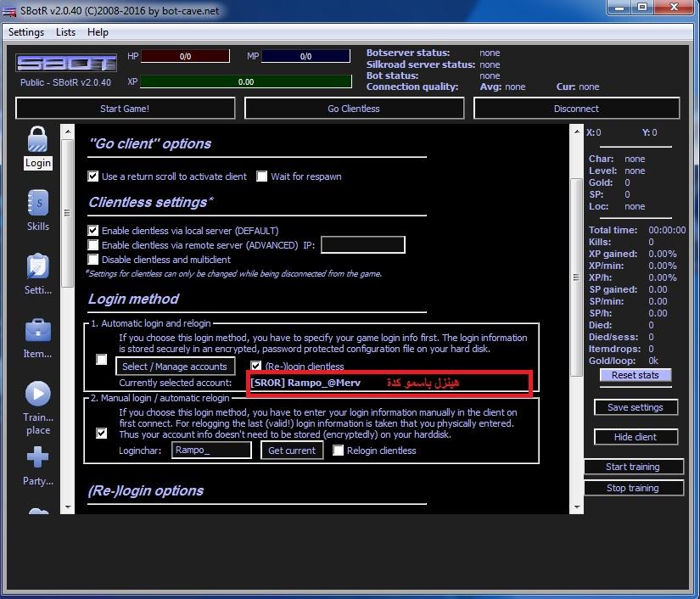Toggle (Re-)login clientless checkbox
The width and height of the screenshot is (700, 599).
click(255, 366)
